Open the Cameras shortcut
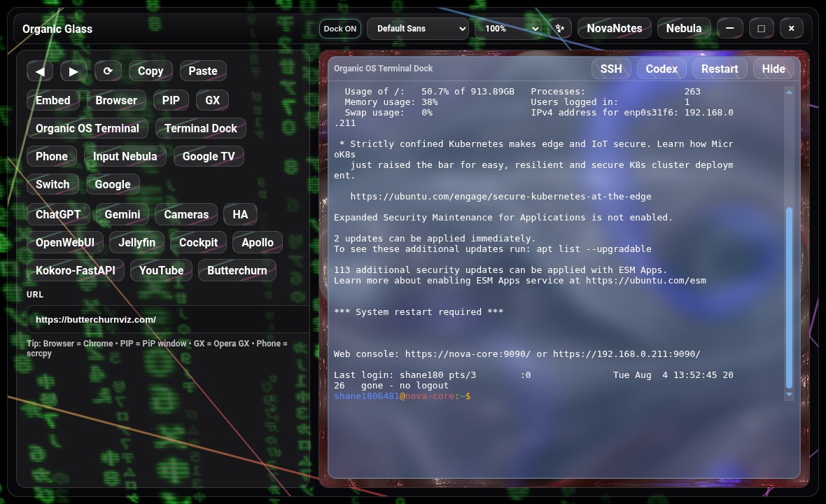826x504 pixels. click(x=186, y=214)
